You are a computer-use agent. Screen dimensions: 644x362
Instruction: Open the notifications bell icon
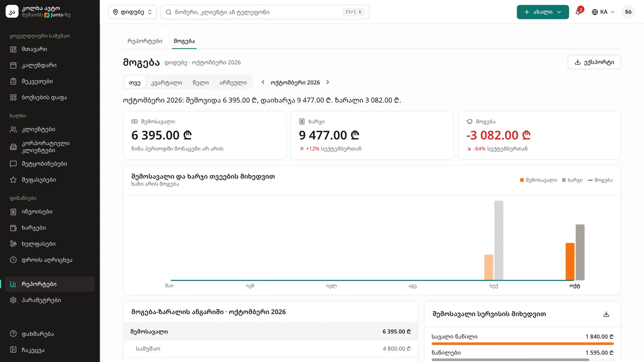pos(578,12)
